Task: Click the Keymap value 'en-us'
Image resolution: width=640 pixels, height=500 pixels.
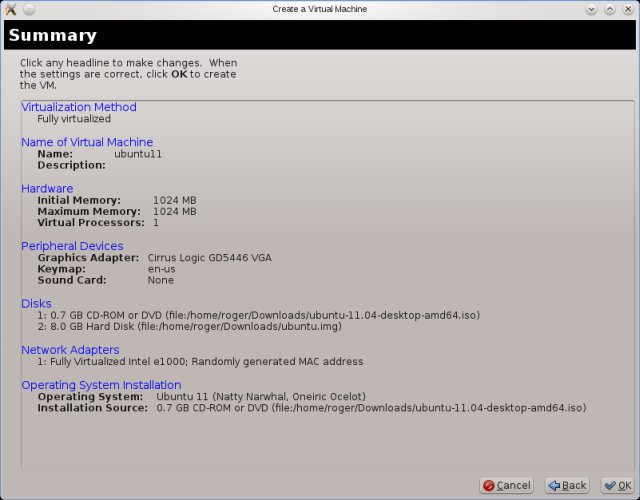Action: pyautogui.click(x=162, y=269)
